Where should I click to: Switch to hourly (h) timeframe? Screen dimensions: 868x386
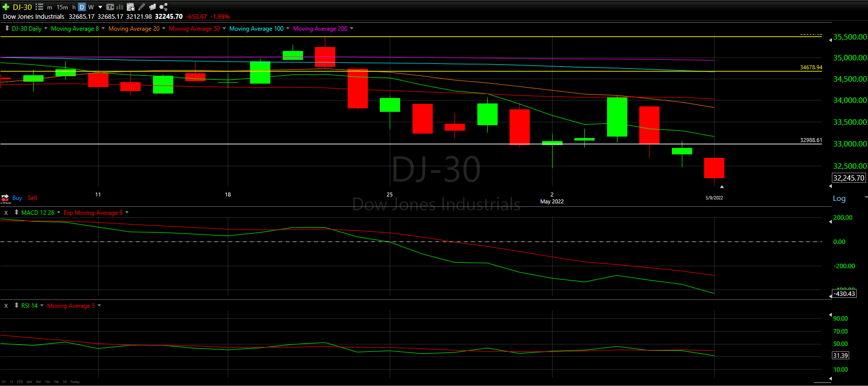click(74, 7)
